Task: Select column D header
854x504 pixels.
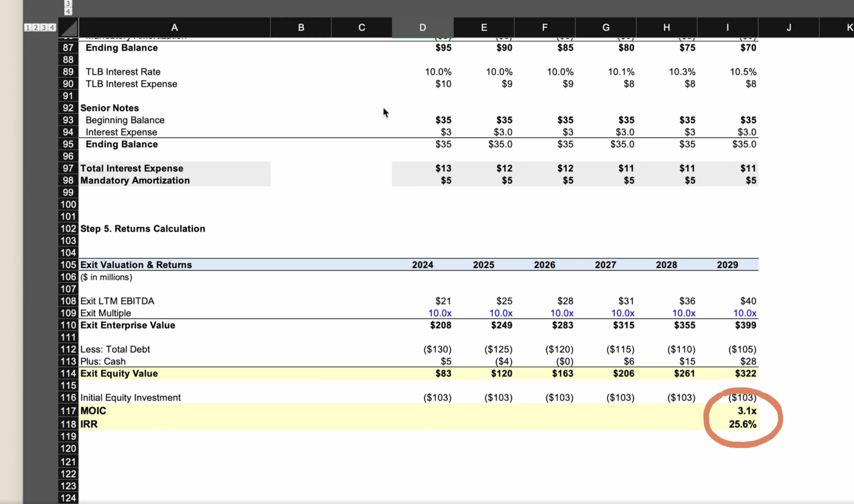Action: pos(422,28)
